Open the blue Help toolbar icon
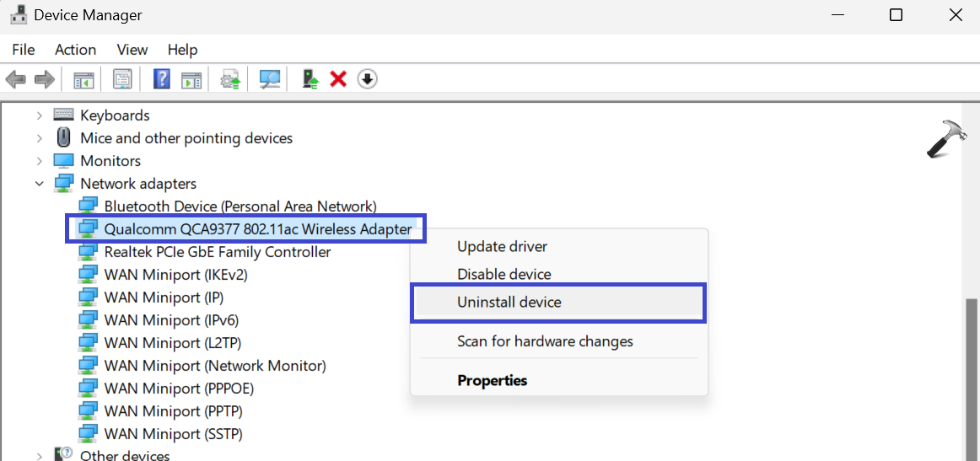This screenshot has width=980, height=461. click(x=161, y=79)
